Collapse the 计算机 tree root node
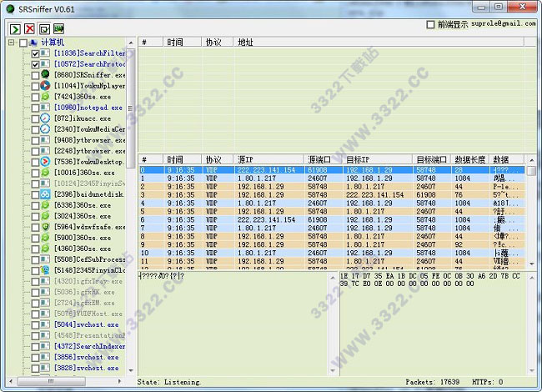The image size is (542, 392). (x=9, y=42)
